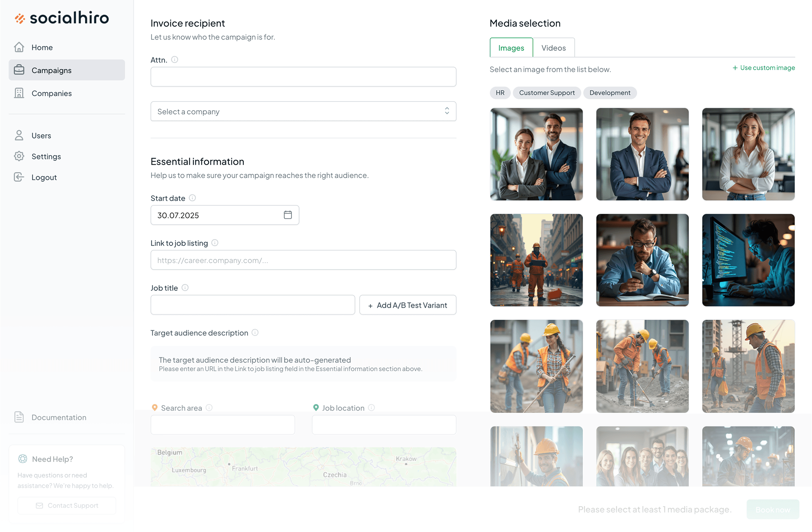This screenshot has height=532, width=812.
Task: Click the Job title info icon
Action: pyautogui.click(x=185, y=288)
